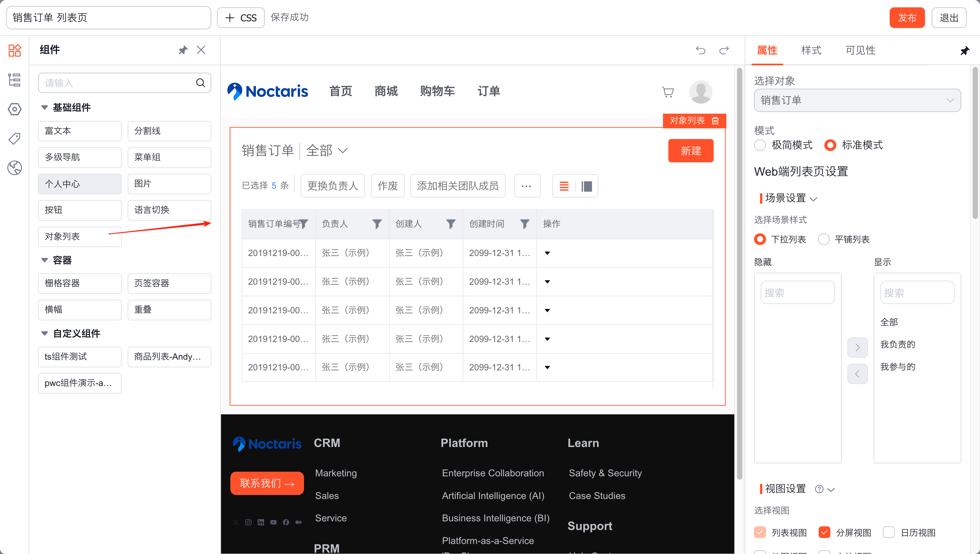Click the shopping cart icon
This screenshot has height=554, width=980.
click(x=668, y=92)
